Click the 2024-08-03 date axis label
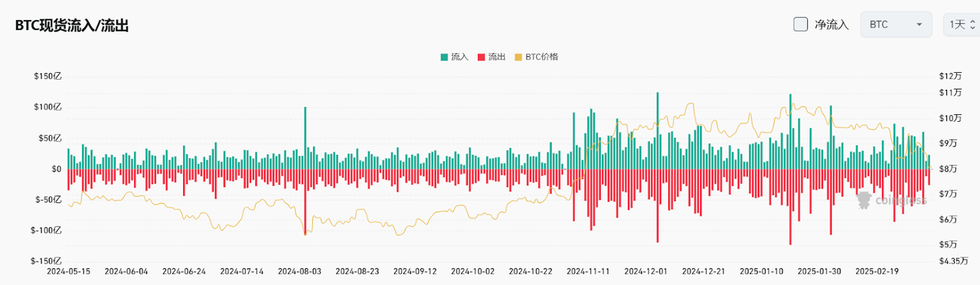This screenshot has height=285, width=980. pos(299,271)
